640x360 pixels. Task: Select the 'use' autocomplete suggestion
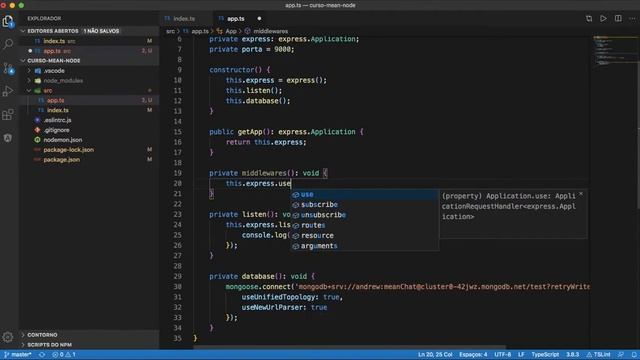364,195
